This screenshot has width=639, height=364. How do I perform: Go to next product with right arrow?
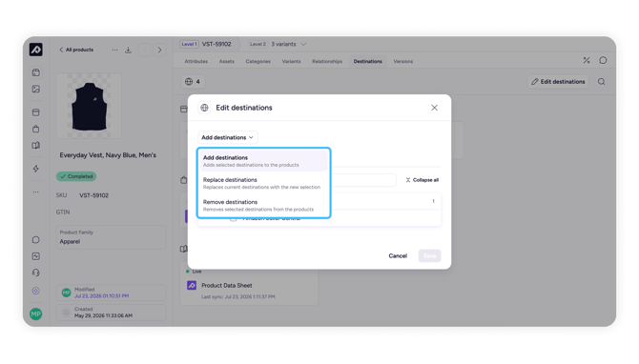point(159,50)
